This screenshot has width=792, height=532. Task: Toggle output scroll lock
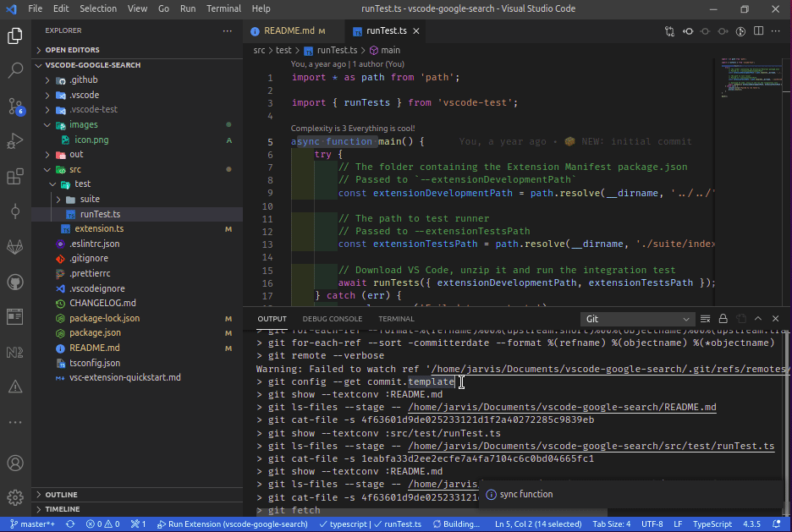[723, 319]
